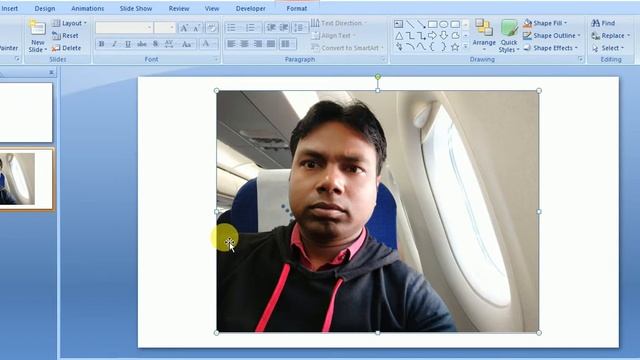Toggle Italic formatting
640x360 pixels.
[115, 44]
